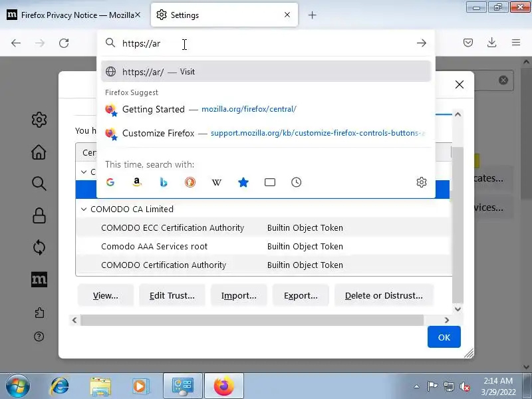
Task: Open More from Mozilla sidebar icon
Action: click(39, 279)
